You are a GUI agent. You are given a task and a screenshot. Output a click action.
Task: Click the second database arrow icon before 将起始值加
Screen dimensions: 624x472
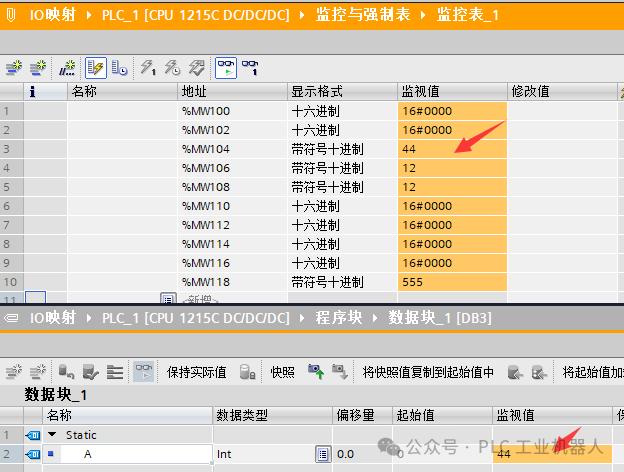(540, 372)
